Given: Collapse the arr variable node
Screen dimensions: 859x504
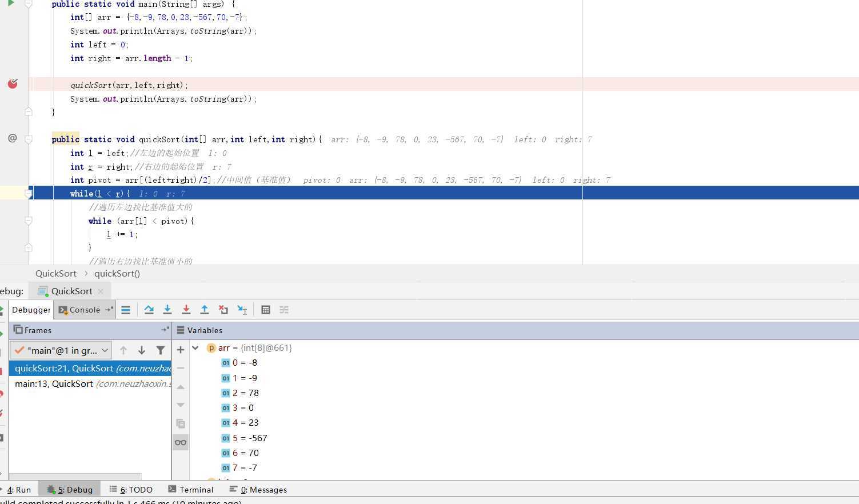Looking at the screenshot, I should (x=195, y=347).
